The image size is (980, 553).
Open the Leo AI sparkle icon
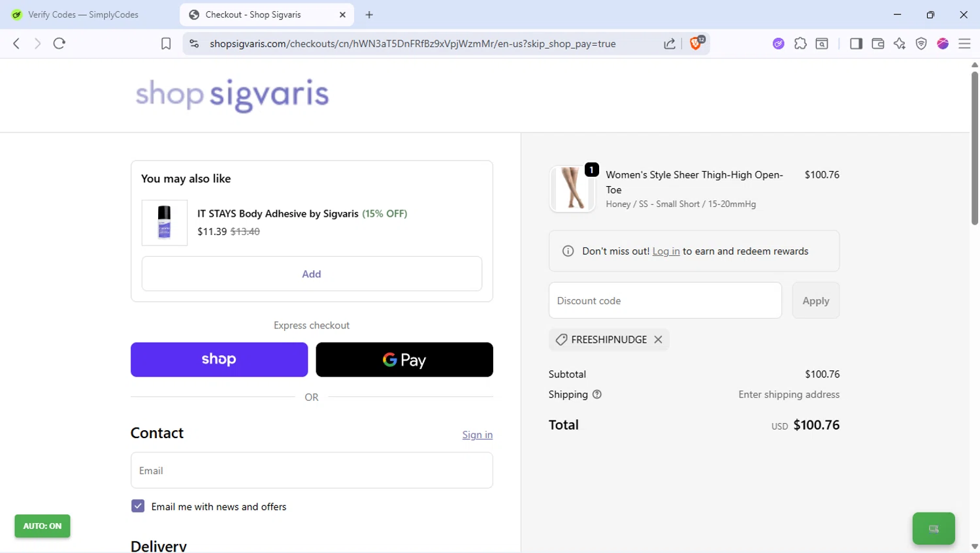coord(900,44)
